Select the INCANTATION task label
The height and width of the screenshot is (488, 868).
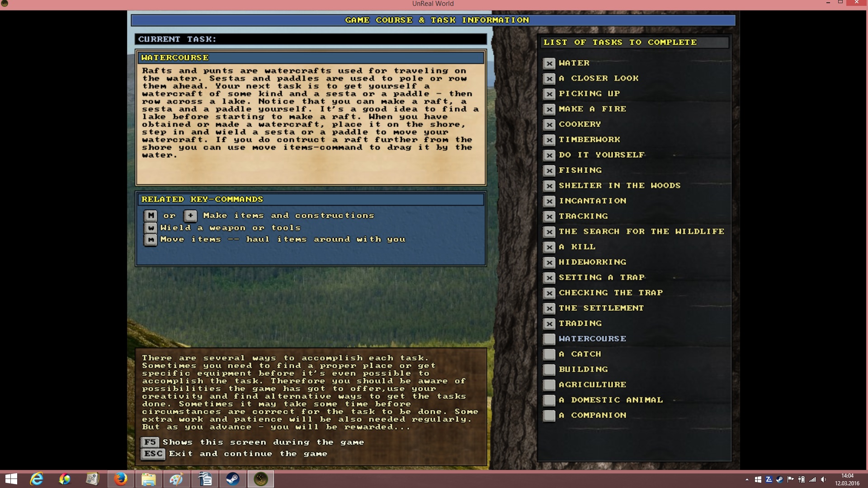tap(592, 201)
